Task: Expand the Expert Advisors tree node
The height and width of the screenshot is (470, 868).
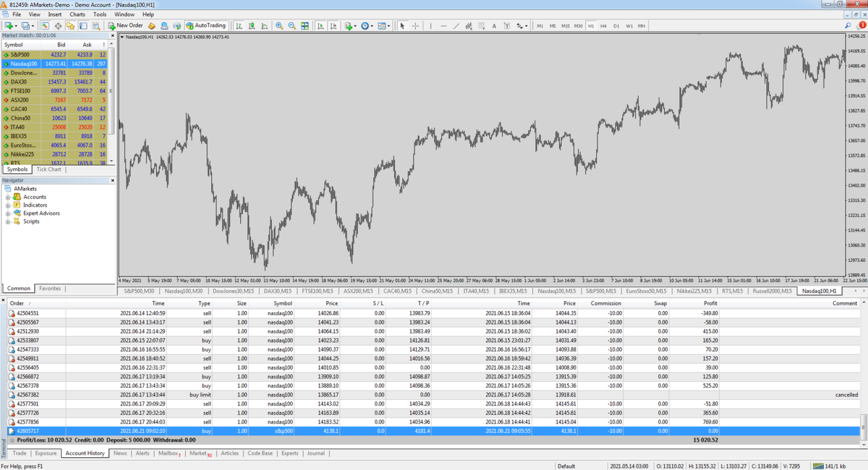Action: (8, 213)
